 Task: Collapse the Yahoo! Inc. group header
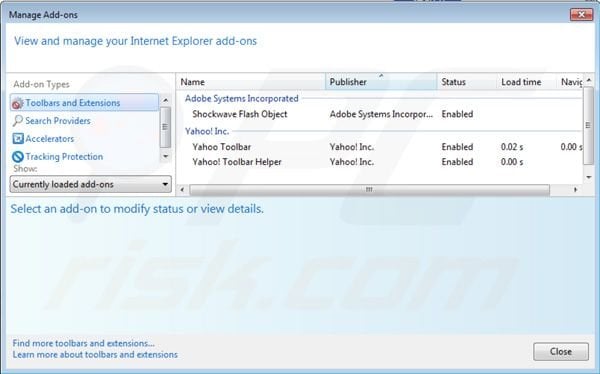coord(207,131)
